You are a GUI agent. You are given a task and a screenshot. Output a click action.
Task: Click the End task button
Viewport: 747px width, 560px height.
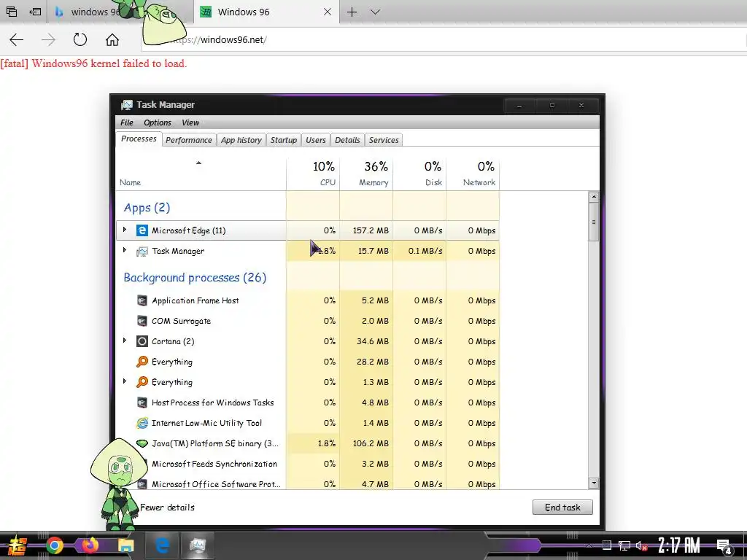pyautogui.click(x=562, y=507)
